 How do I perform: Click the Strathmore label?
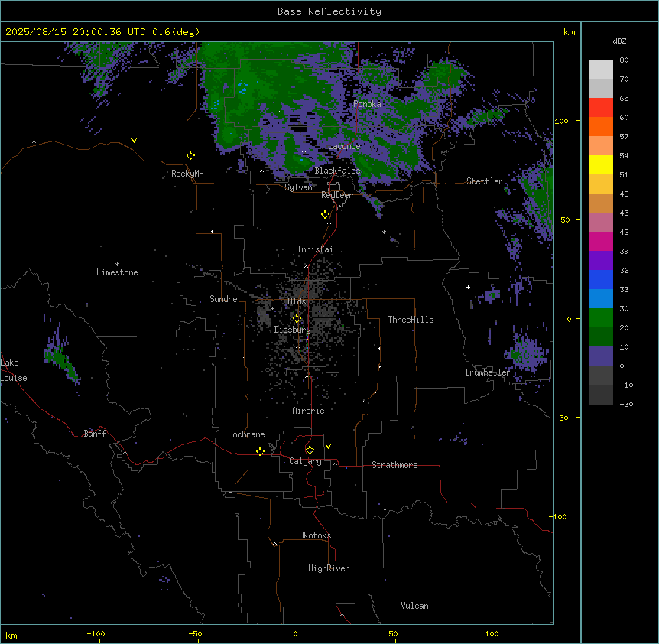(394, 465)
